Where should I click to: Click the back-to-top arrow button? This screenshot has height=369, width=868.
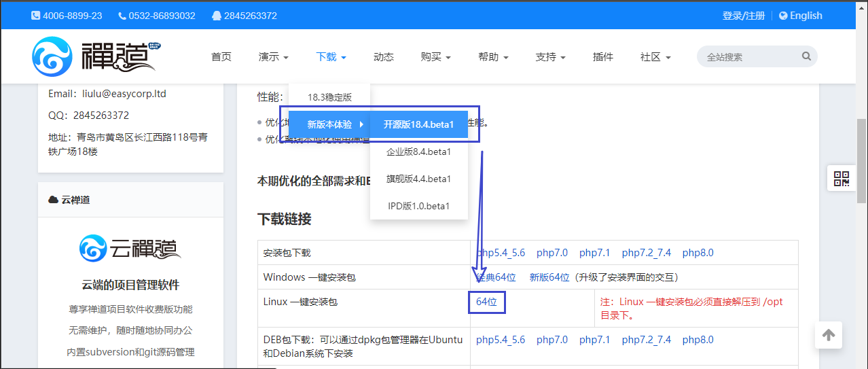829,335
